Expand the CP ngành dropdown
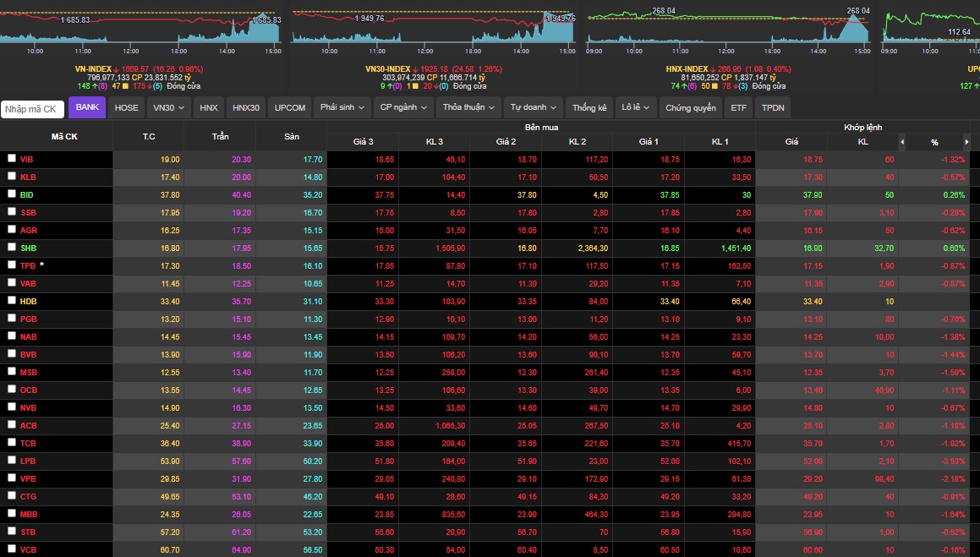Image resolution: width=980 pixels, height=557 pixels. (404, 108)
